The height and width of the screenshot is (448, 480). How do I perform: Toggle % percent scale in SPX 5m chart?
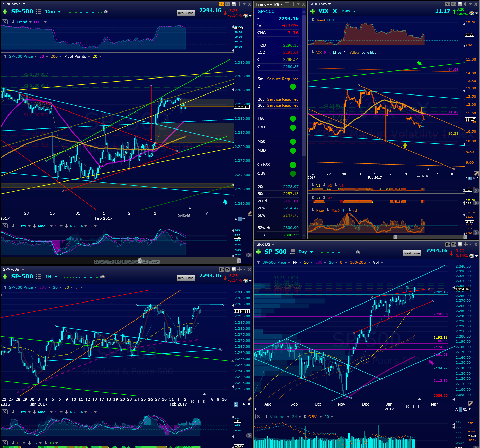[244, 219]
